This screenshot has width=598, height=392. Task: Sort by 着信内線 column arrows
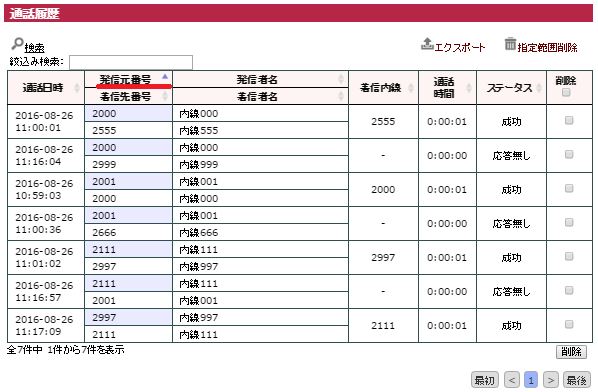411,88
